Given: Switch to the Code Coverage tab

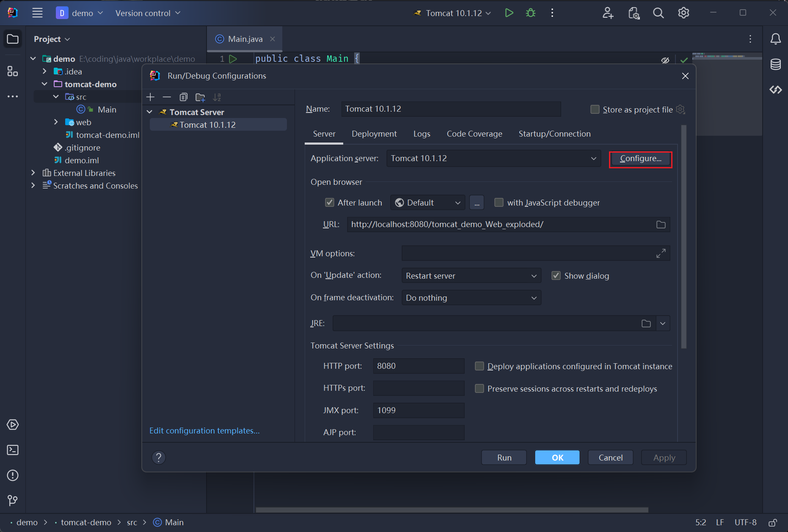Looking at the screenshot, I should pyautogui.click(x=474, y=134).
